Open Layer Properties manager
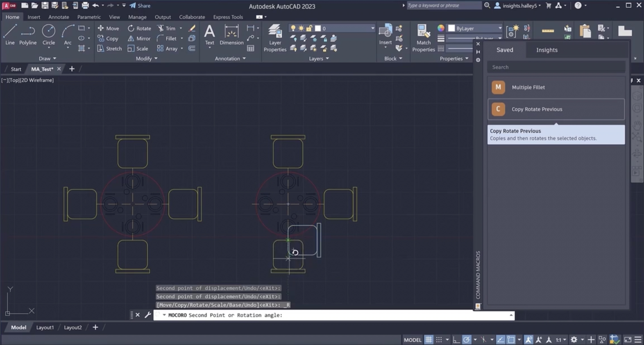This screenshot has width=644, height=345. (x=275, y=38)
